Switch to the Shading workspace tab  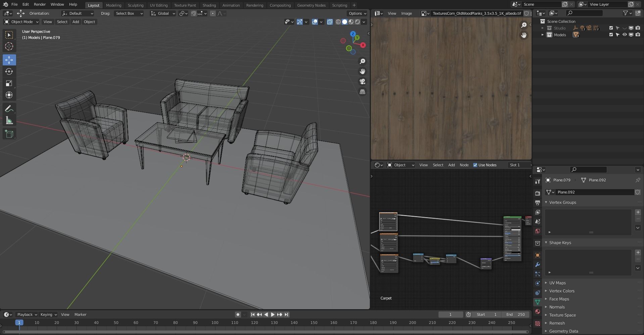click(x=209, y=5)
